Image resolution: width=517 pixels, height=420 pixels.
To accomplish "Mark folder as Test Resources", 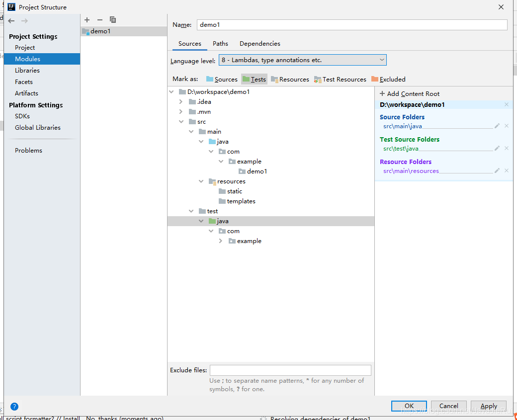I will click(x=340, y=80).
